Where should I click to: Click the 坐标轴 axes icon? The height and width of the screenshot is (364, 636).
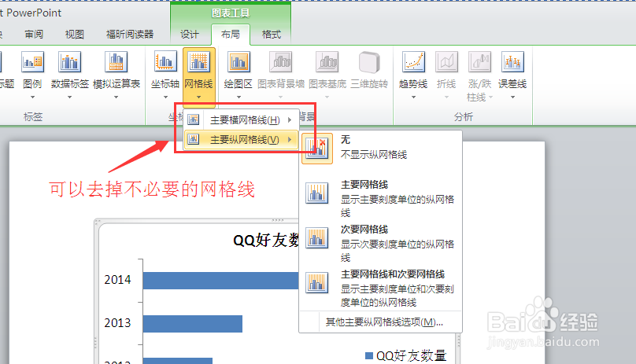[x=165, y=63]
